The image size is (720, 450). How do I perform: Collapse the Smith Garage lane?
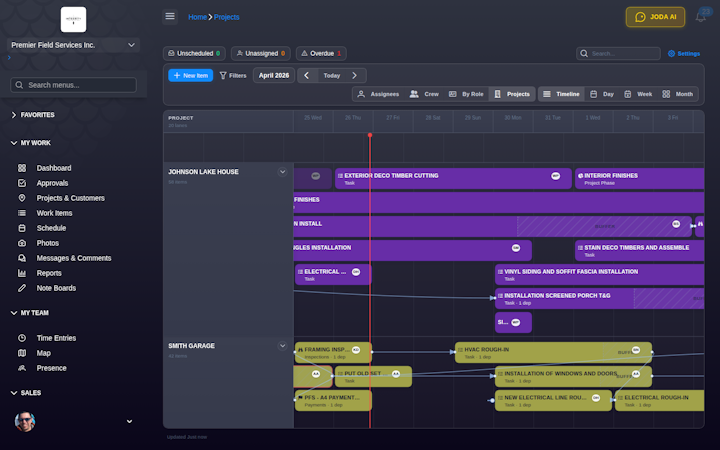[x=282, y=346]
